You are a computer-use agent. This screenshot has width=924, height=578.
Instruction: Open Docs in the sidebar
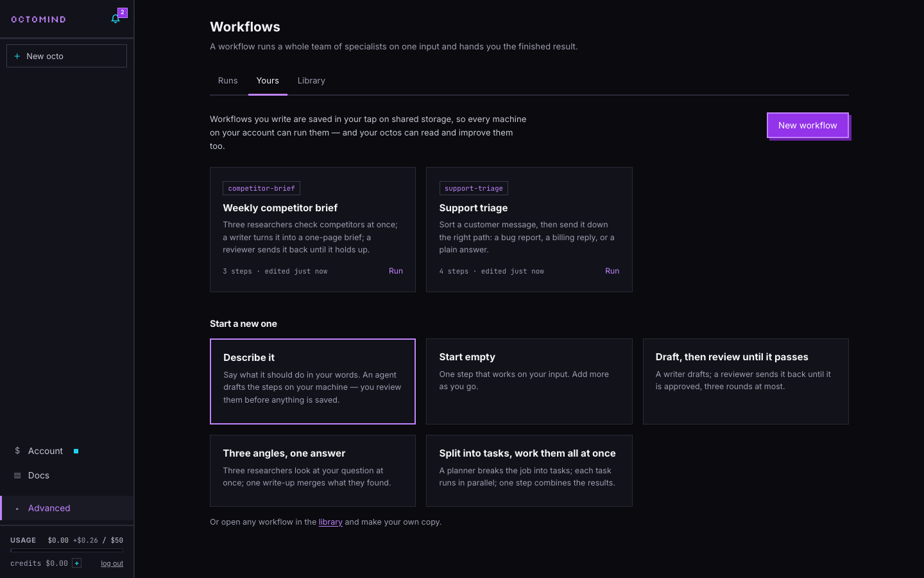67,475
